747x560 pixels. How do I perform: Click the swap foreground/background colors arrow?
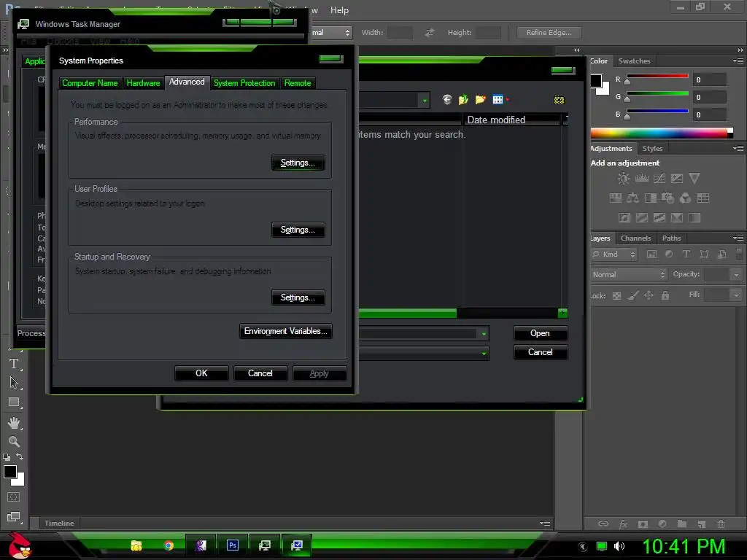click(x=20, y=456)
